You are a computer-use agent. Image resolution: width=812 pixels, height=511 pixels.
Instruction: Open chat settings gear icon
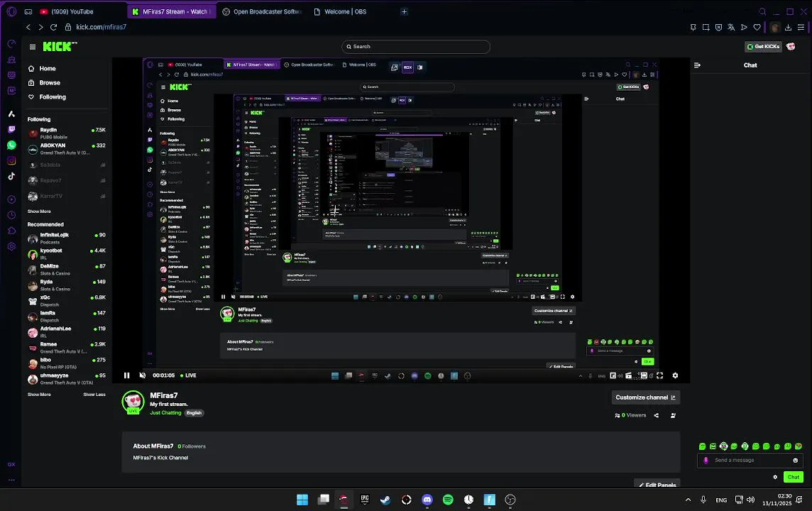(x=775, y=478)
